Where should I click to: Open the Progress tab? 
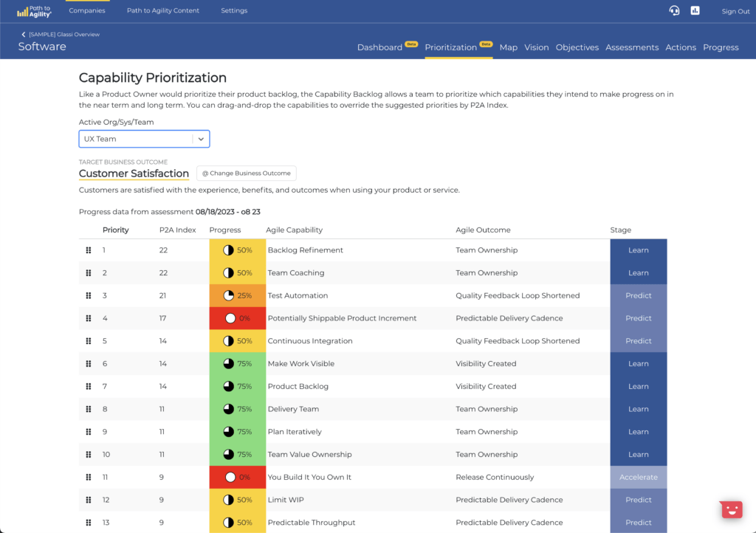[x=721, y=47]
